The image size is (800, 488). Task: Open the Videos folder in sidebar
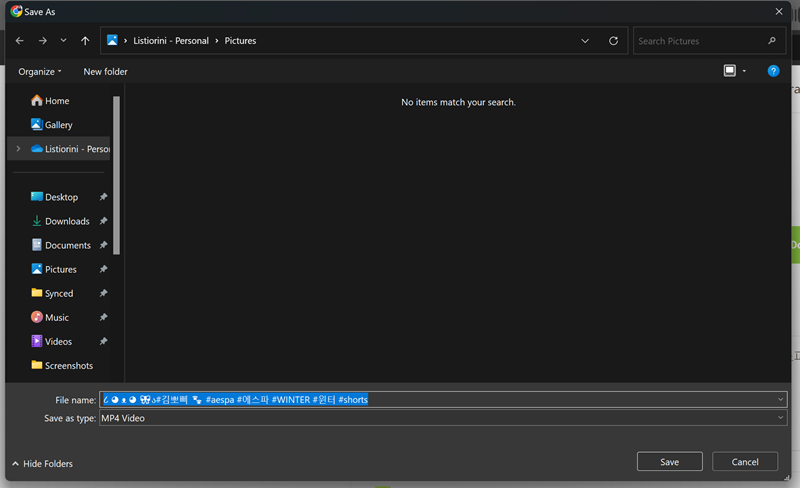tap(58, 341)
